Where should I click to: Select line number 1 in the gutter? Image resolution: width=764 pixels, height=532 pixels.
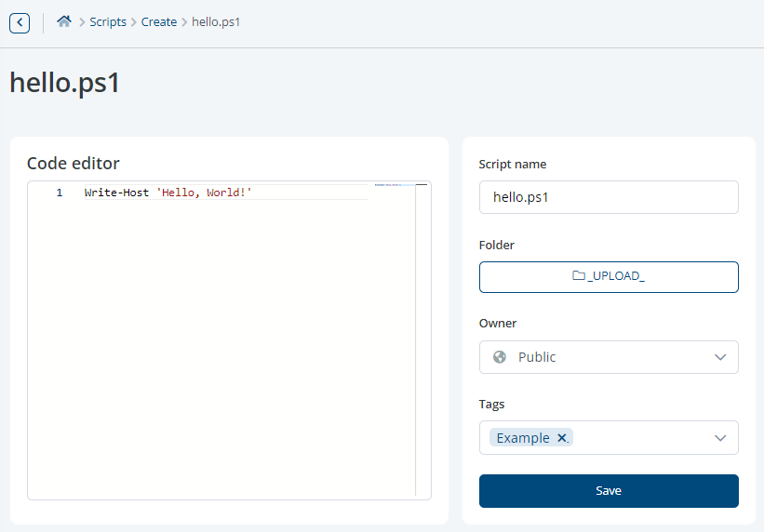tap(60, 193)
